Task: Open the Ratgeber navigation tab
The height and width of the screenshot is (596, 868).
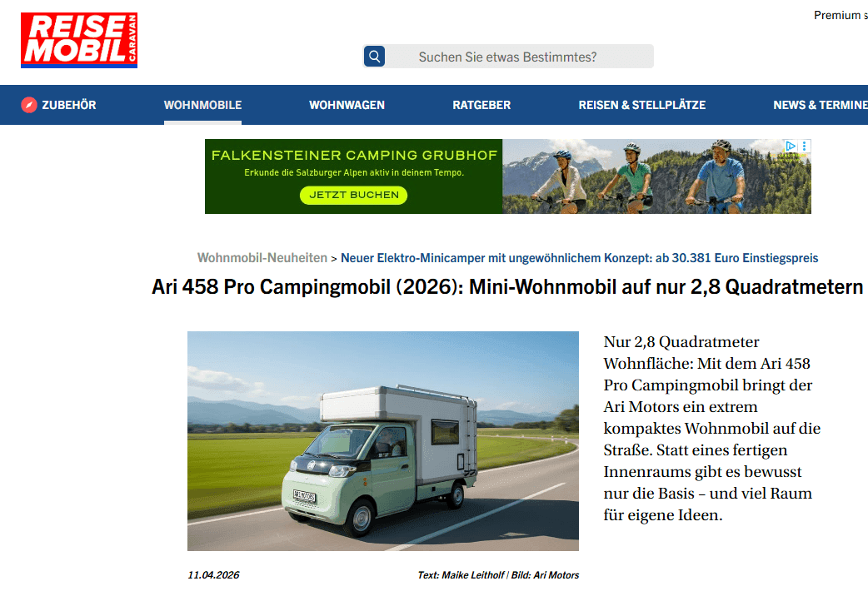Action: tap(481, 105)
